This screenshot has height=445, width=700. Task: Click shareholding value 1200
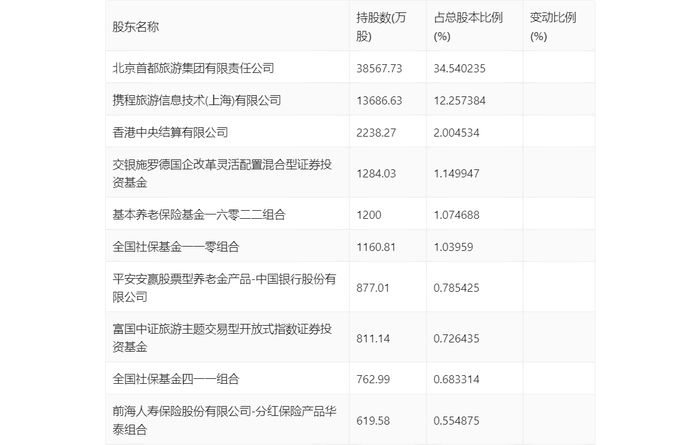[369, 215]
